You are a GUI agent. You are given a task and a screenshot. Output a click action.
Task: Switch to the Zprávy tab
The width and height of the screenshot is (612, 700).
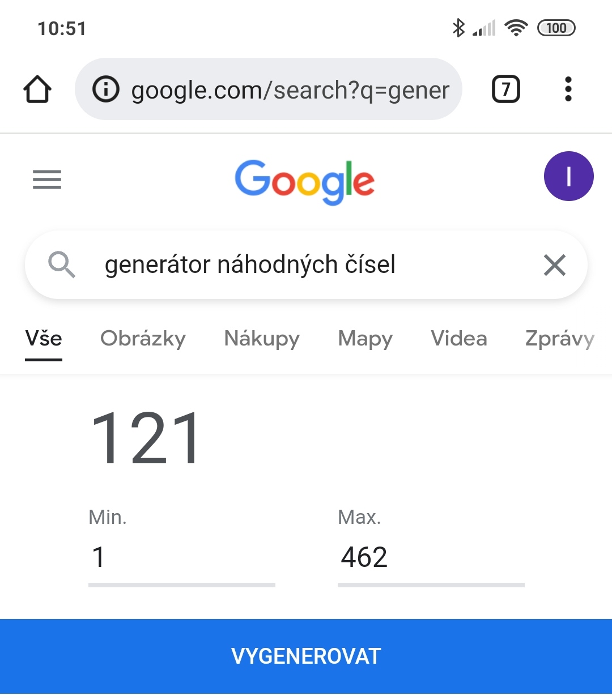559,339
